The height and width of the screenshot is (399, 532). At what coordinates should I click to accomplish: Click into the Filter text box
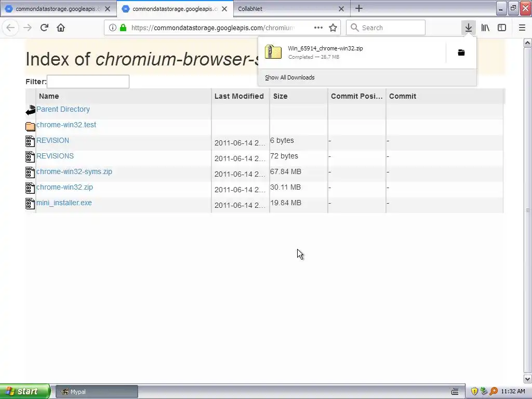click(x=88, y=82)
